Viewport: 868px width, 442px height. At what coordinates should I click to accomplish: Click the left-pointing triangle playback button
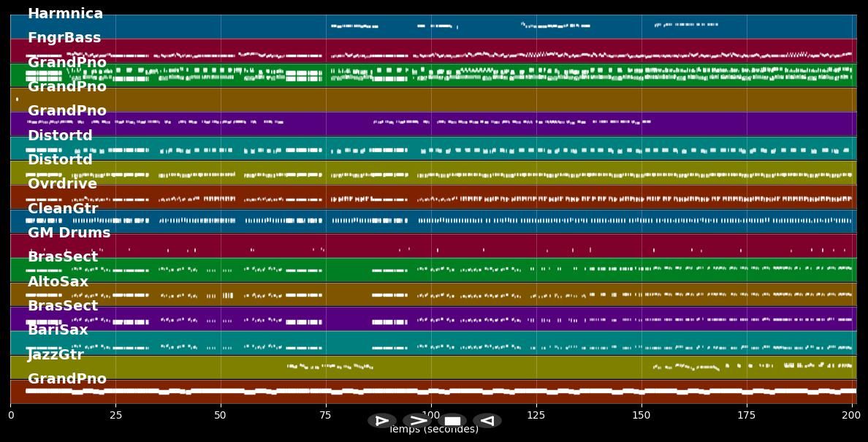487,421
